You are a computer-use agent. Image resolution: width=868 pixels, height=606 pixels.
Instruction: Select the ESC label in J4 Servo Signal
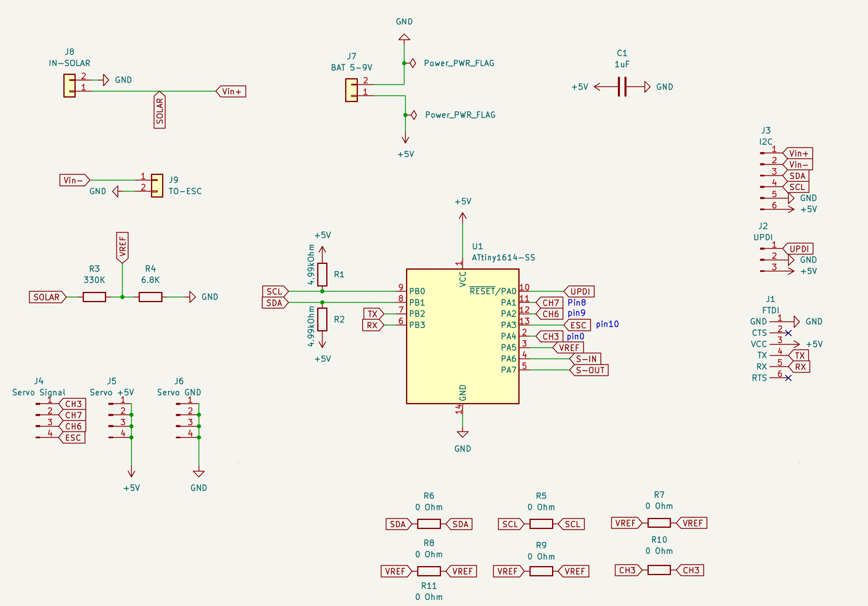tap(73, 438)
